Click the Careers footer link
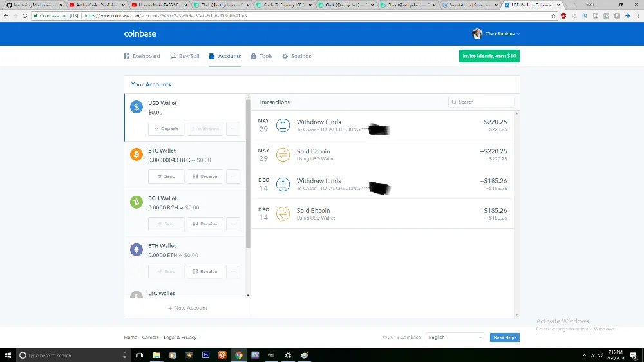 pyautogui.click(x=150, y=338)
